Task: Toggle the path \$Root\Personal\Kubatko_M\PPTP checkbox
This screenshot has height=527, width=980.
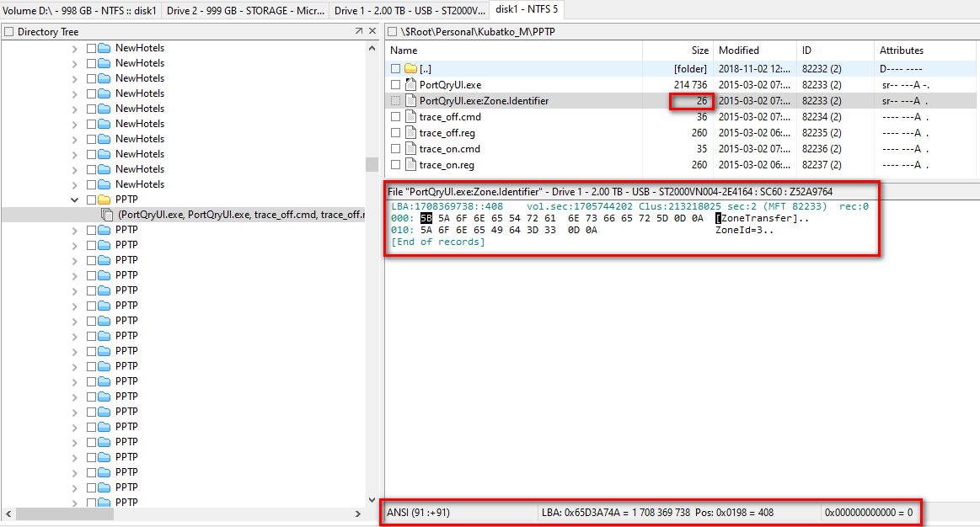Action: point(392,32)
